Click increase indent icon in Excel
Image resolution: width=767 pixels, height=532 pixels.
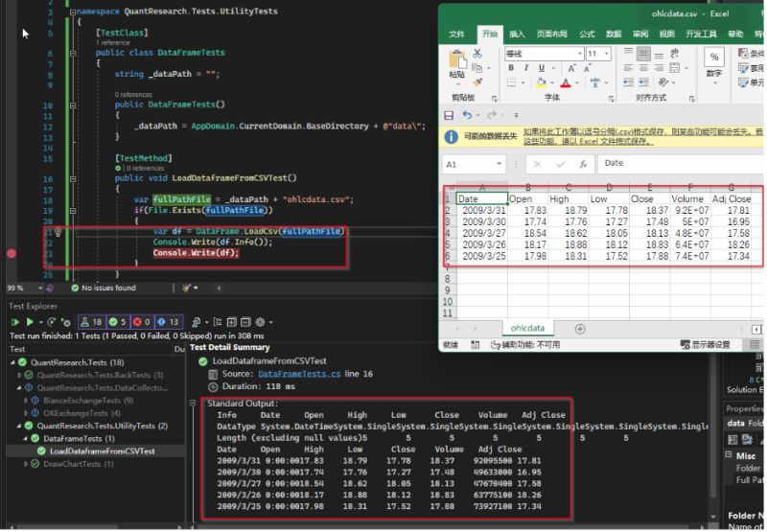643,82
